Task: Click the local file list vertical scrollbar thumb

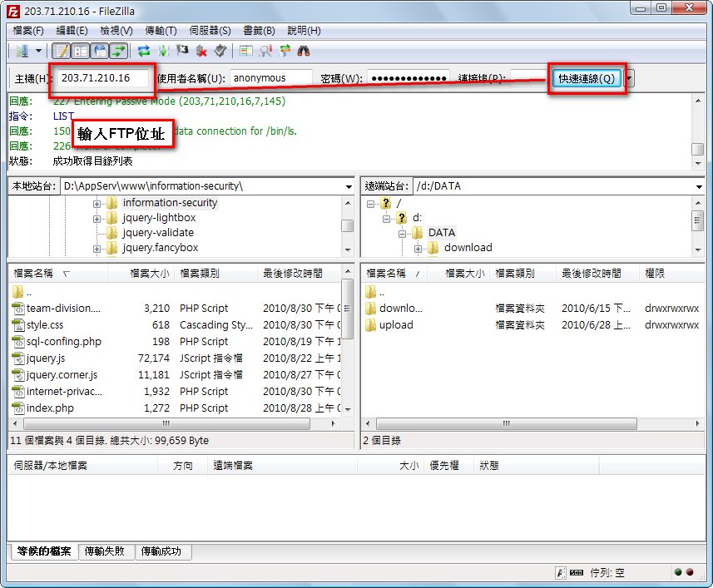Action: point(348,309)
